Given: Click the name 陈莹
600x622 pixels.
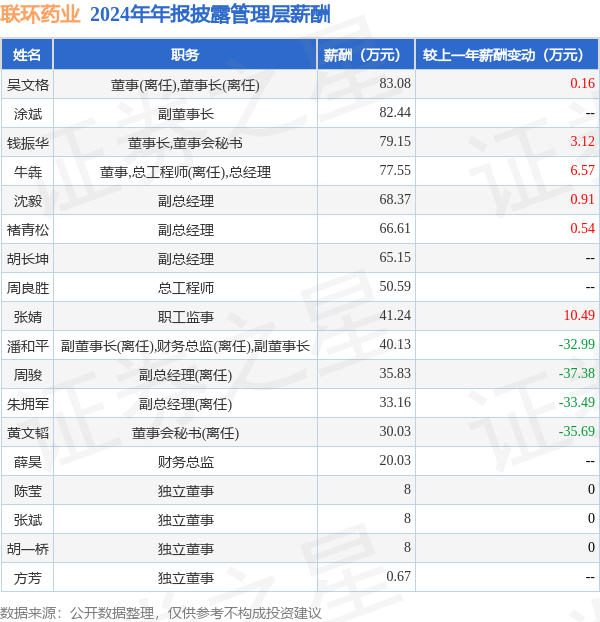Looking at the screenshot, I should point(27,491).
